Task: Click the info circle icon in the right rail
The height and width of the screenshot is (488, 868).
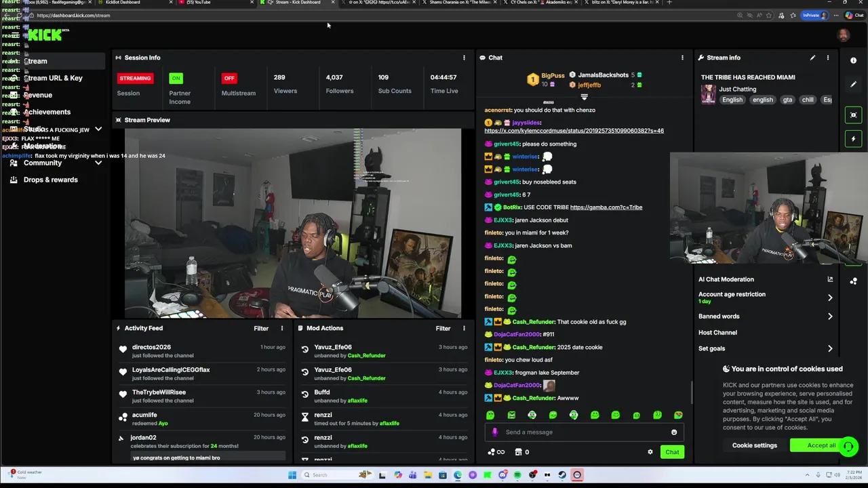Action: pyautogui.click(x=853, y=60)
